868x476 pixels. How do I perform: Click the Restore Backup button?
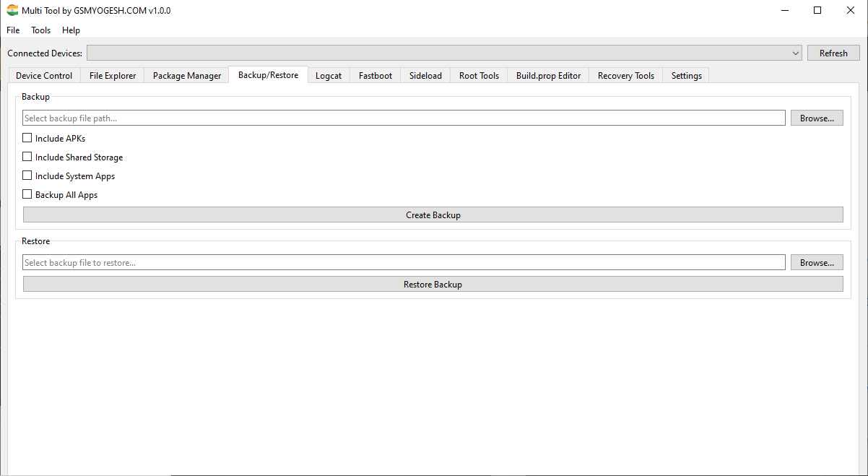click(x=433, y=285)
